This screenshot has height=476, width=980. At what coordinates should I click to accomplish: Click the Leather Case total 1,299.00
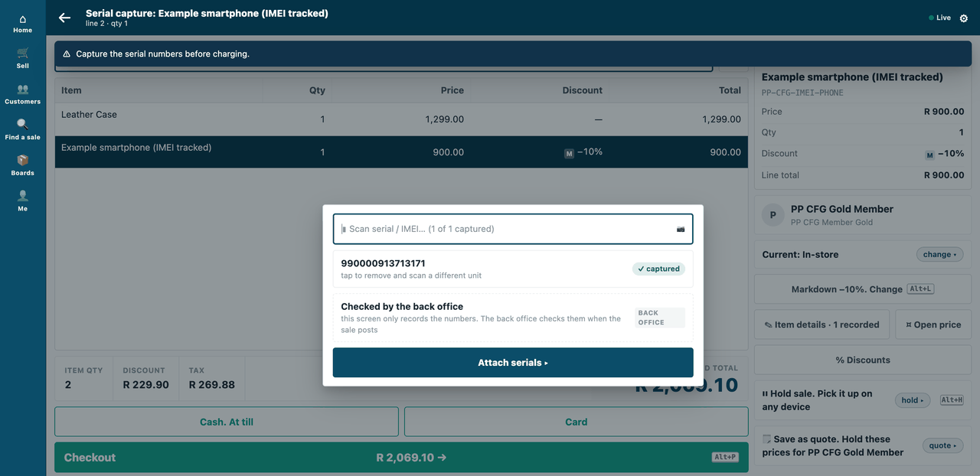click(721, 119)
